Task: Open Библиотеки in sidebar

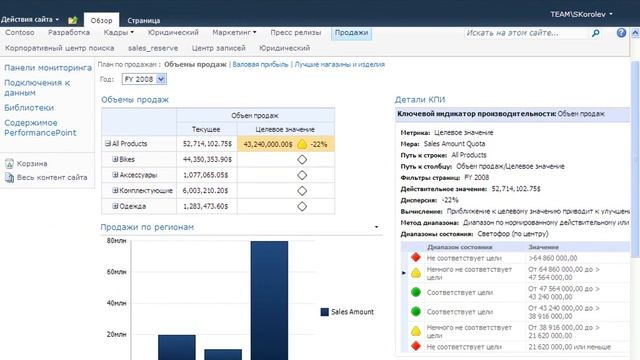Action: coord(29,108)
